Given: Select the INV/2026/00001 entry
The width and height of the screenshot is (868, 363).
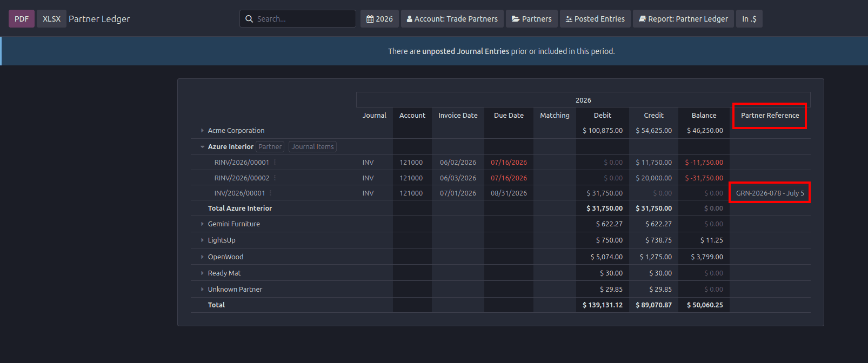Looking at the screenshot, I should point(239,193).
